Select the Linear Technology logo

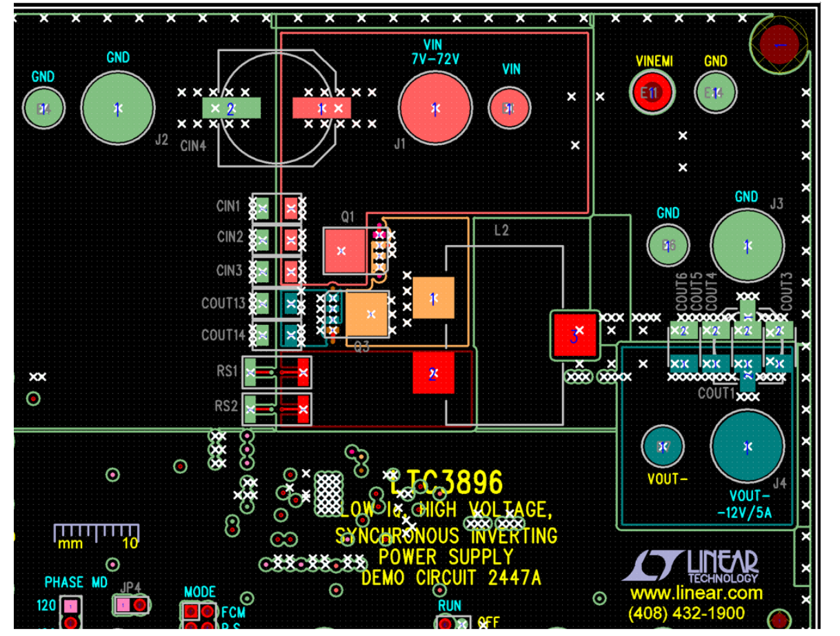pyautogui.click(x=690, y=566)
